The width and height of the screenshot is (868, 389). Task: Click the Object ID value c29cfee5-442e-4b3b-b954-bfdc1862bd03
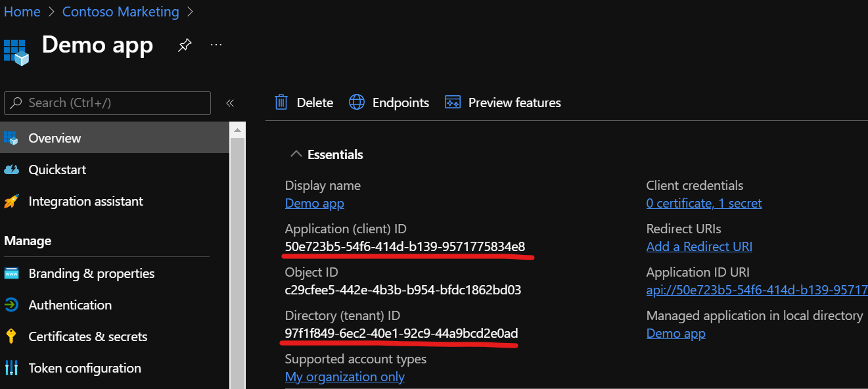[x=403, y=290]
